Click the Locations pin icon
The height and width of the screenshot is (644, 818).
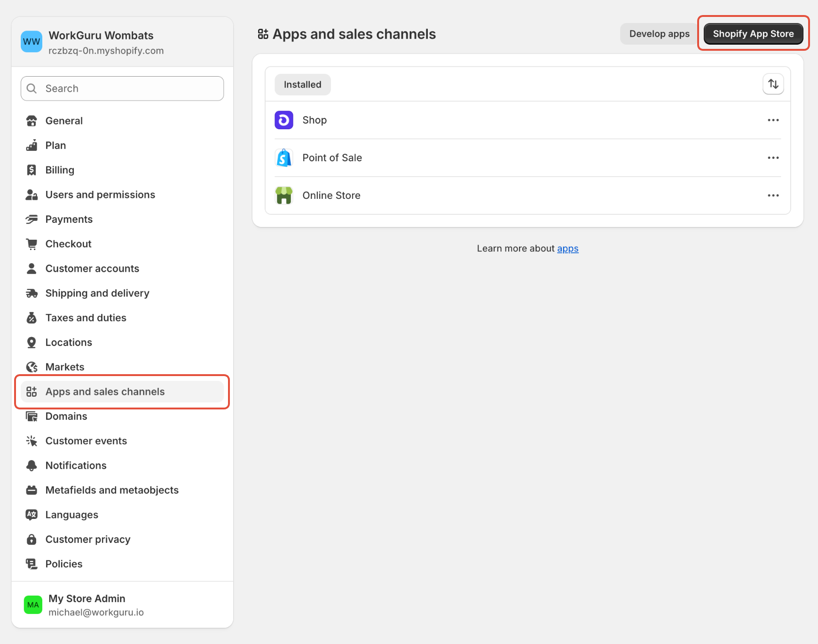[31, 343]
